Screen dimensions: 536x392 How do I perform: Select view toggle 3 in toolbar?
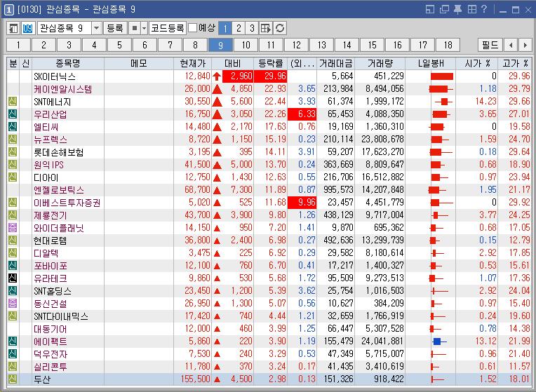[x=252, y=28]
